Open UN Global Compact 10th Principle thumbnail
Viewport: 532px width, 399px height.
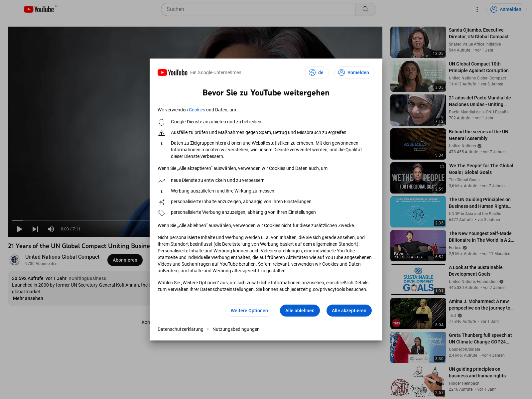click(x=418, y=76)
